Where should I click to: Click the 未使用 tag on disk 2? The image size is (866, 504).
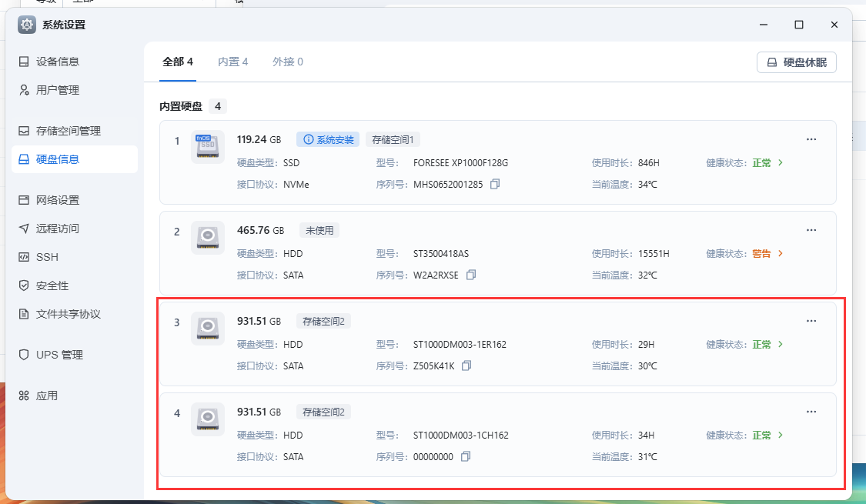click(x=319, y=230)
